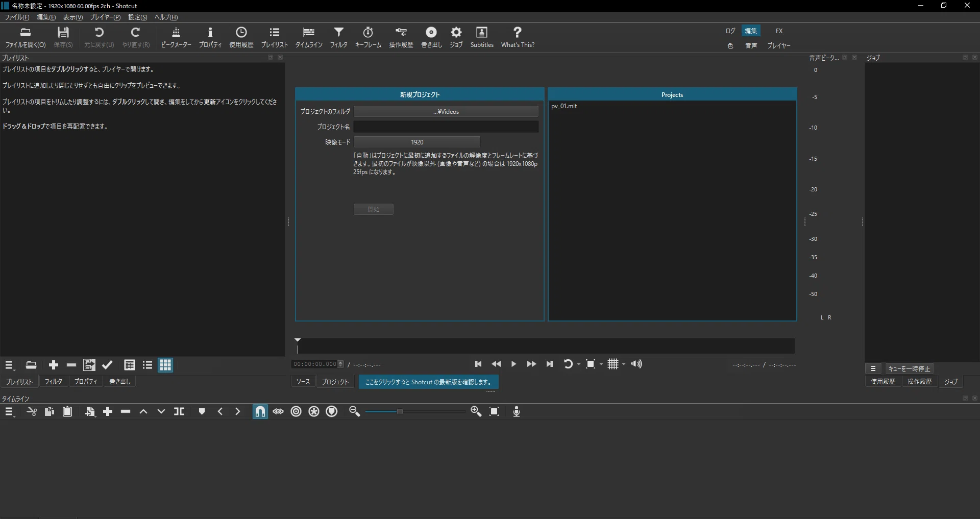
Task: Open the player zoom dropdown arrow
Action: [601, 364]
